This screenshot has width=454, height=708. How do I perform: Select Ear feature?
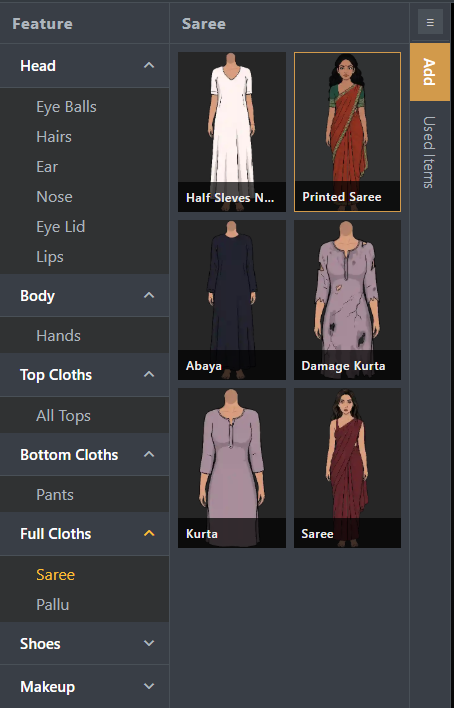tap(47, 167)
